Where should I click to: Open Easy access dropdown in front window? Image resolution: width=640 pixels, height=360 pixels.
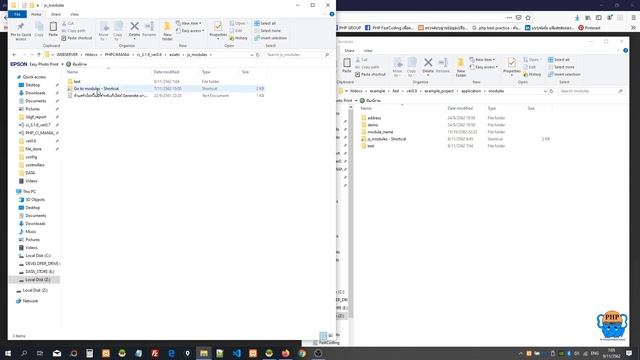pyautogui.click(x=190, y=31)
